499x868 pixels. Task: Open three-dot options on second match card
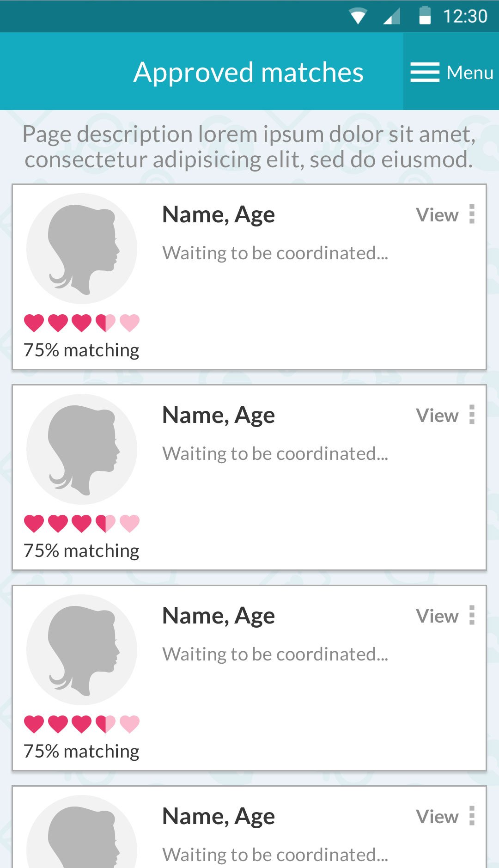[x=472, y=415]
